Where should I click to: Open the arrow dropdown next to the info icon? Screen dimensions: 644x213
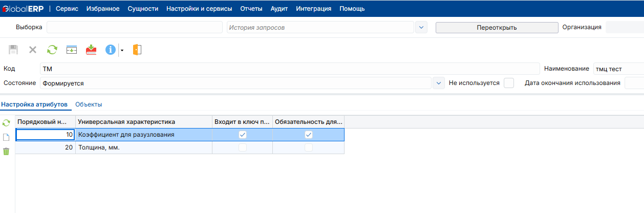click(122, 50)
